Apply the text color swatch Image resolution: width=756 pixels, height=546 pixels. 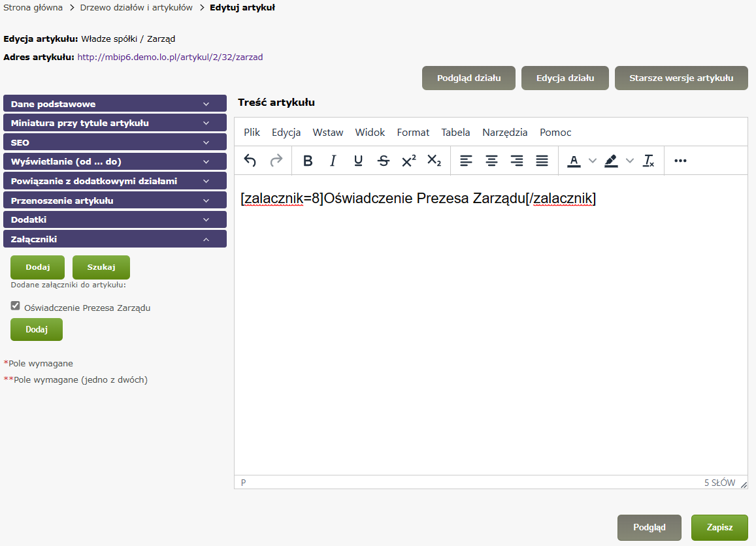[574, 161]
